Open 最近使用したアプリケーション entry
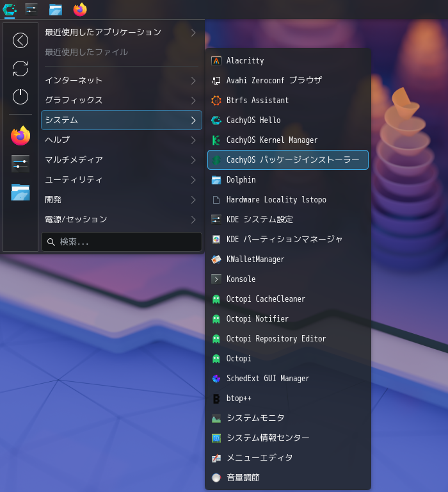Viewport: 448px width, 492px height. 122,32
